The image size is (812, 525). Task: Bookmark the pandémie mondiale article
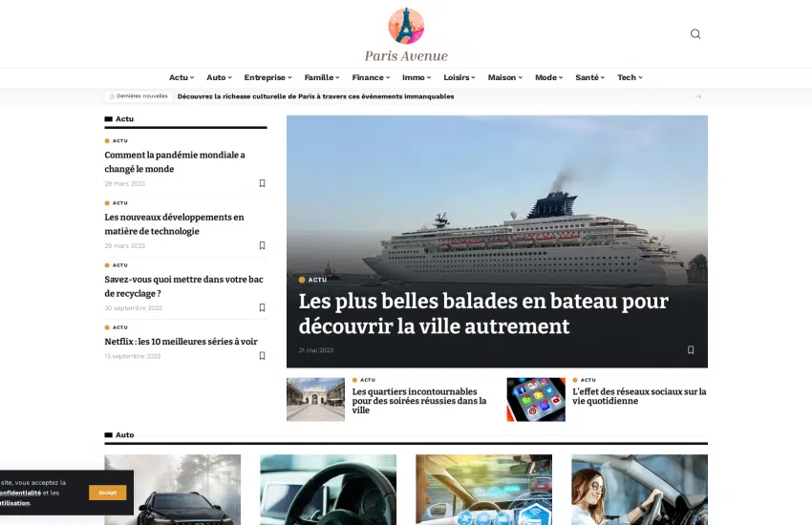click(x=262, y=183)
